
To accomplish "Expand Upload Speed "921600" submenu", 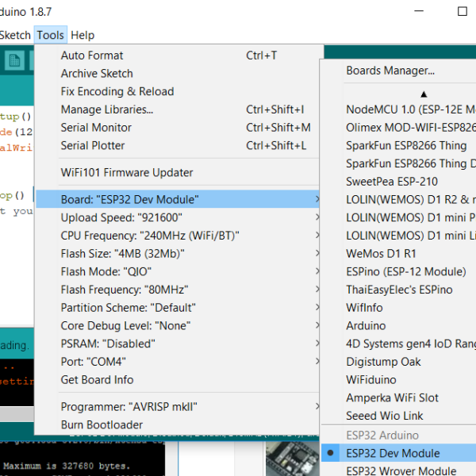I will (x=177, y=217).
